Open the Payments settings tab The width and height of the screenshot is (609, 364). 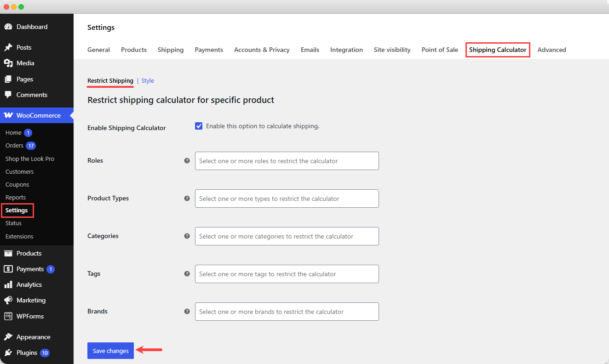209,50
